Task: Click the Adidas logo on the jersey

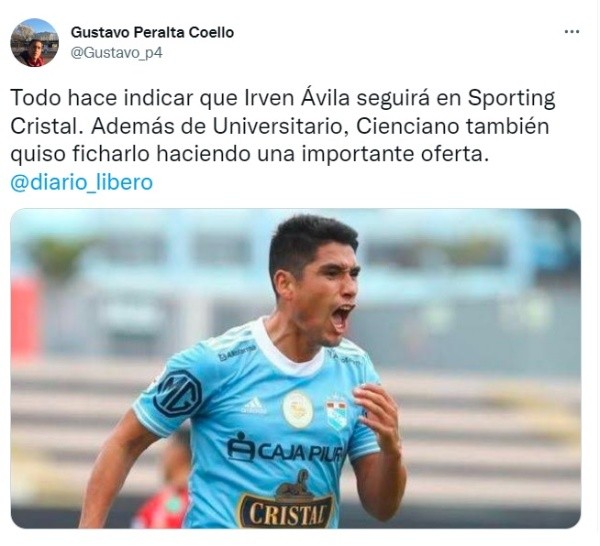Action: [x=253, y=406]
